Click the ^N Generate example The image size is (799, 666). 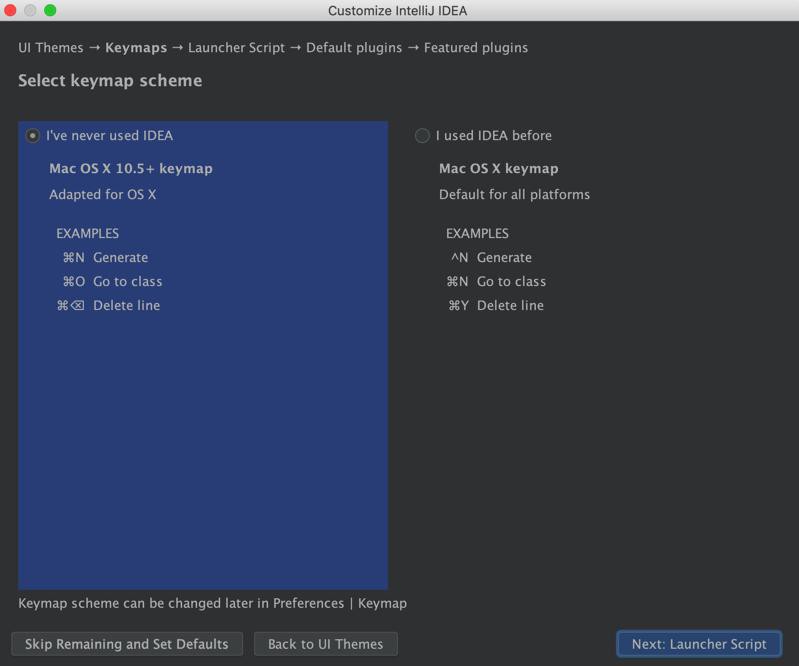click(491, 257)
